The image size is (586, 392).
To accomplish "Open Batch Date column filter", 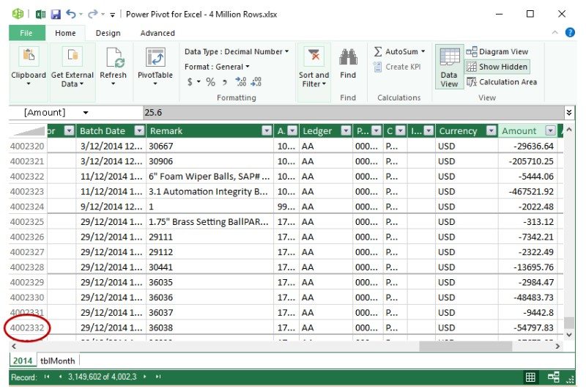I will pyautogui.click(x=139, y=131).
